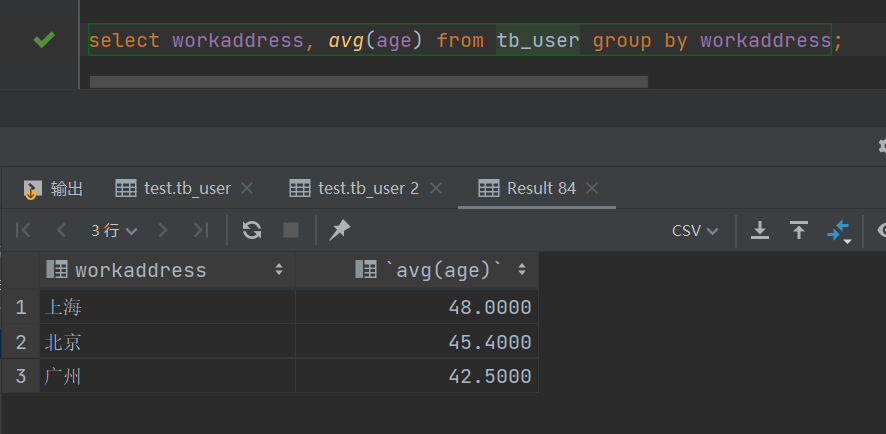
Task: Export result data with download icon
Action: pos(760,230)
